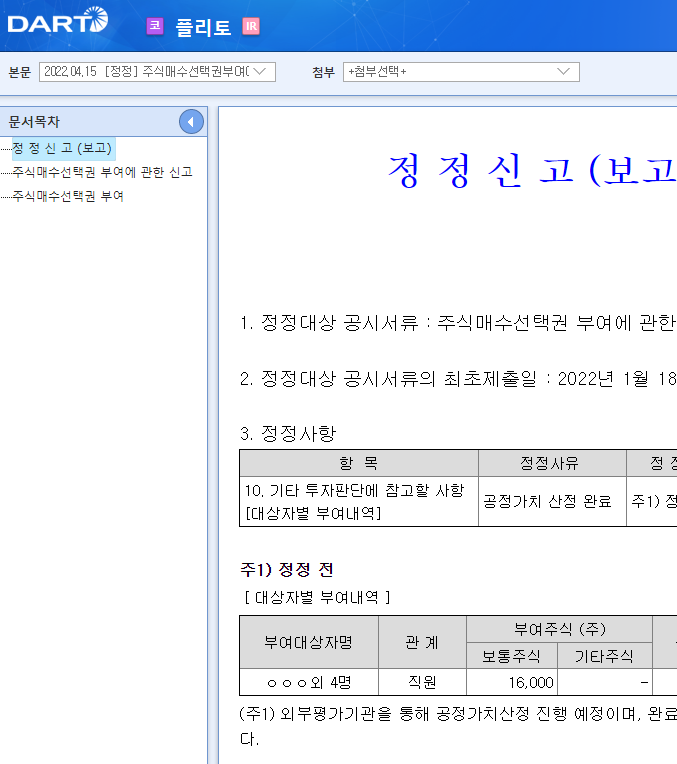Select 정 정 신 고 (보고) in document tree

62,148
